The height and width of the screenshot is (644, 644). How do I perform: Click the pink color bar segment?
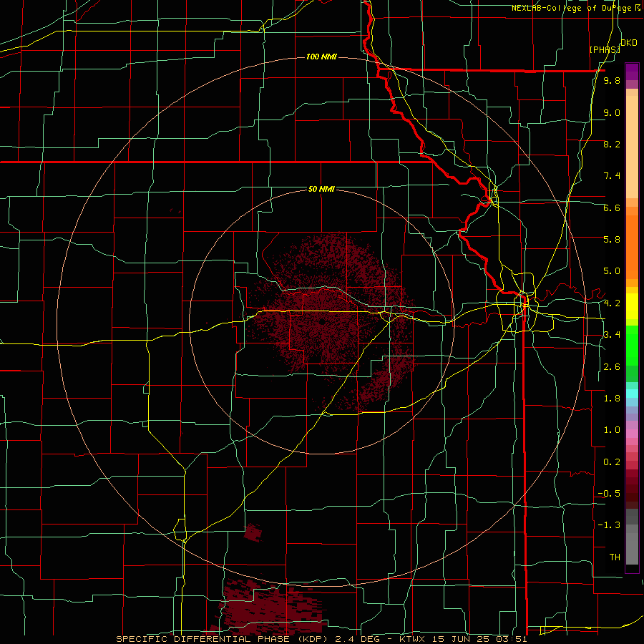tap(632, 434)
